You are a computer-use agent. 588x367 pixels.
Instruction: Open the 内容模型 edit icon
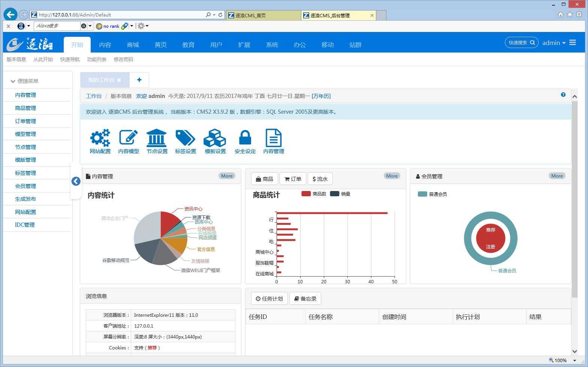[x=128, y=138]
